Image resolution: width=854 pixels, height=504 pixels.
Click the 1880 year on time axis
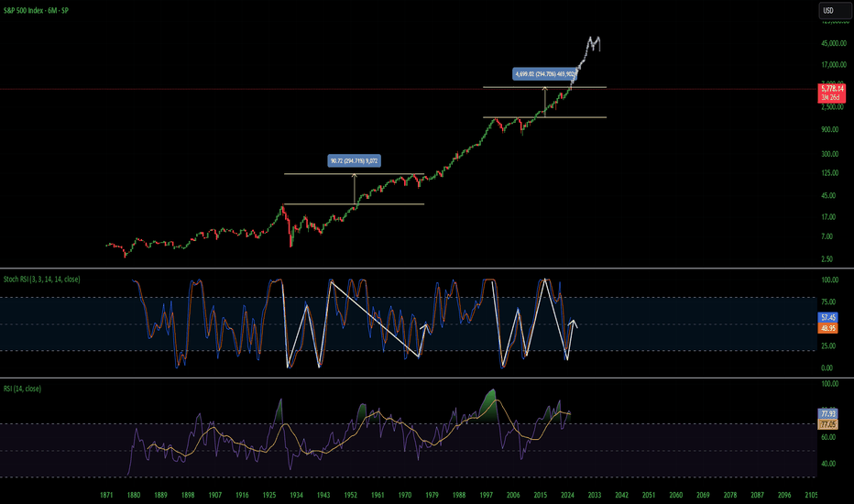pos(134,495)
